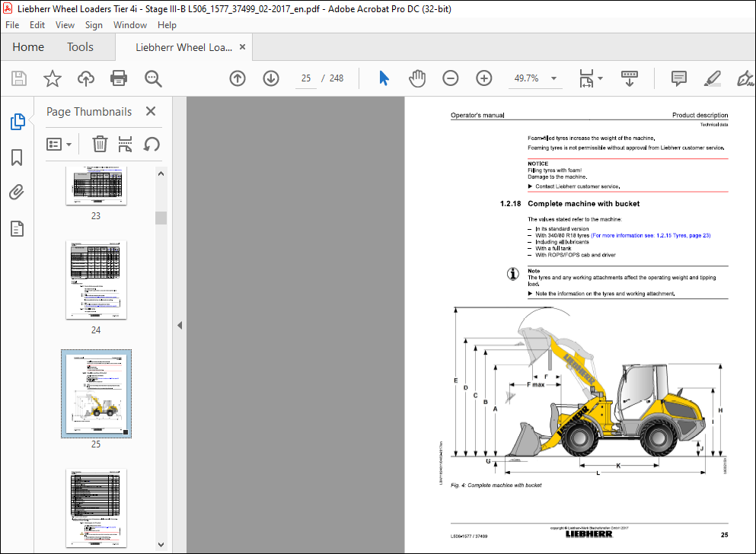
Task: Collapse the navigation pane with side arrow
Action: pos(180,325)
